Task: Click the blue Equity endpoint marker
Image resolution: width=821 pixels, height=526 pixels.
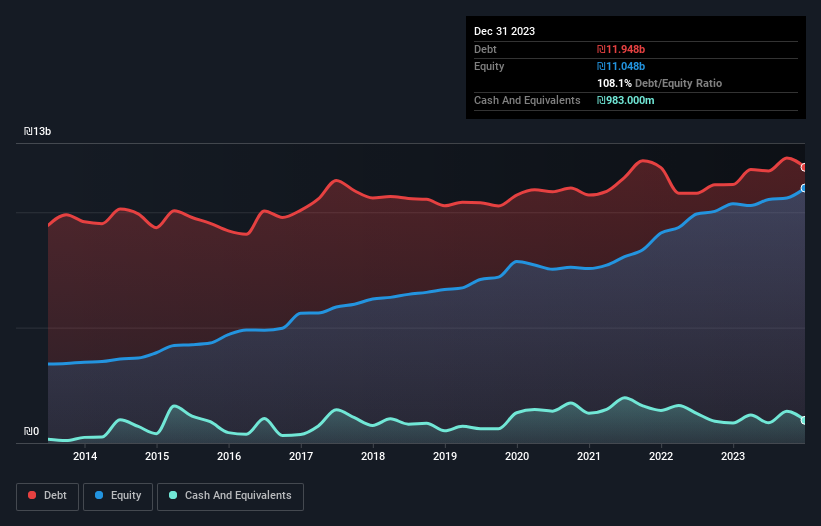Action: pyautogui.click(x=804, y=188)
